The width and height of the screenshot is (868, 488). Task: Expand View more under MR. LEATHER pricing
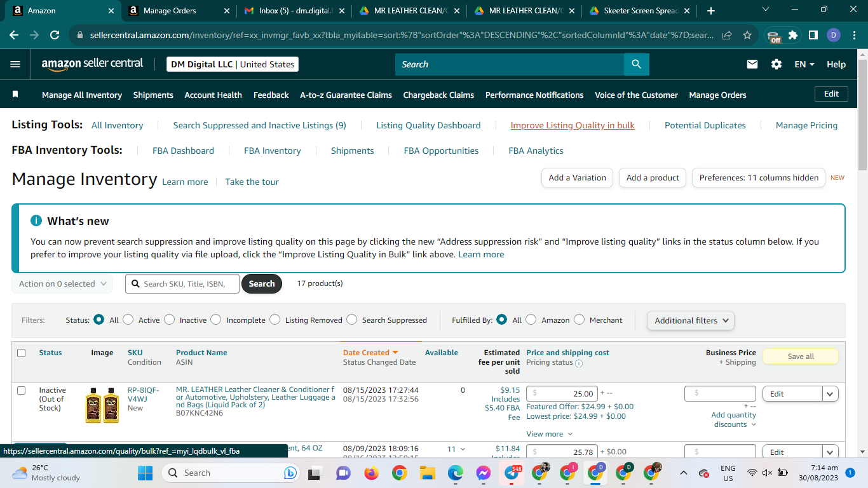pos(550,434)
